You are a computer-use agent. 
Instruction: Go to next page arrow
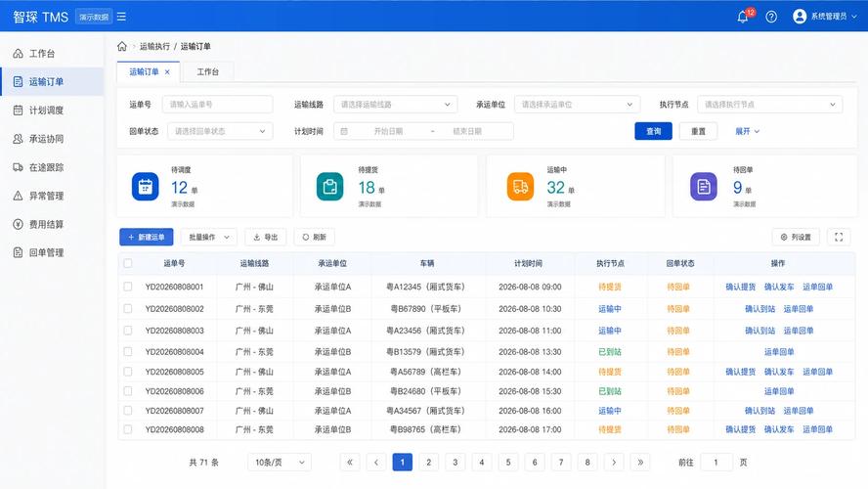click(614, 462)
